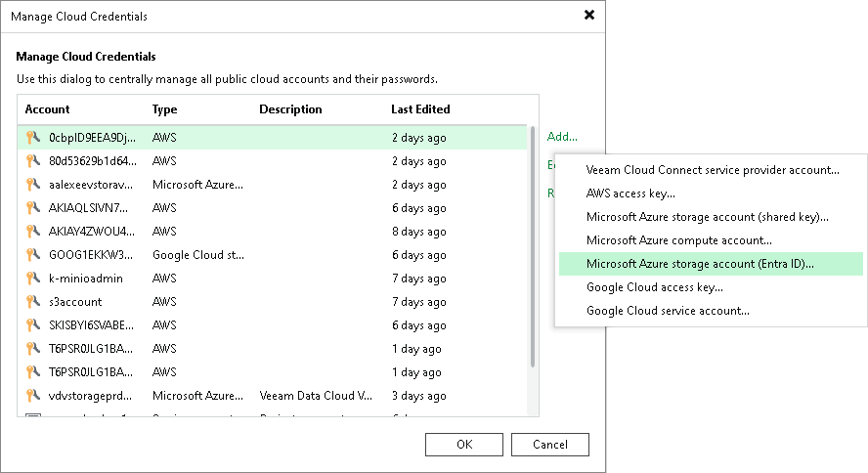This screenshot has width=868, height=473.
Task: Click the key icon beside 80d53629b1d64 account
Action: pos(33,161)
